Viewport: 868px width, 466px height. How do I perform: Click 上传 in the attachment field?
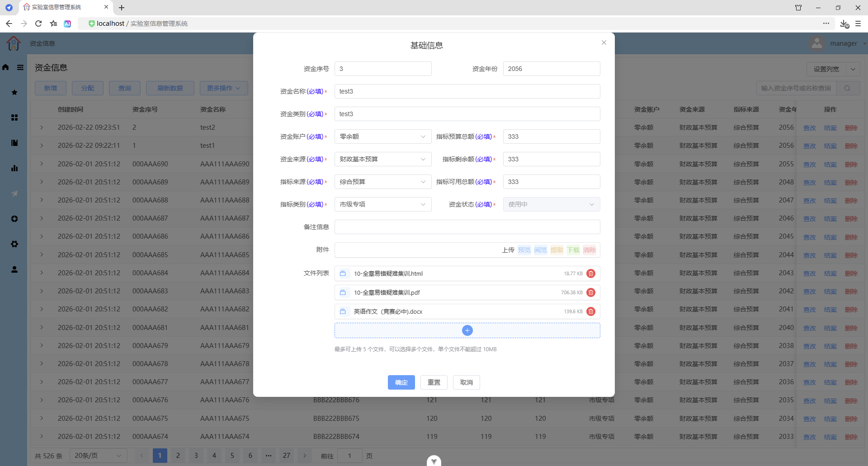coord(508,250)
